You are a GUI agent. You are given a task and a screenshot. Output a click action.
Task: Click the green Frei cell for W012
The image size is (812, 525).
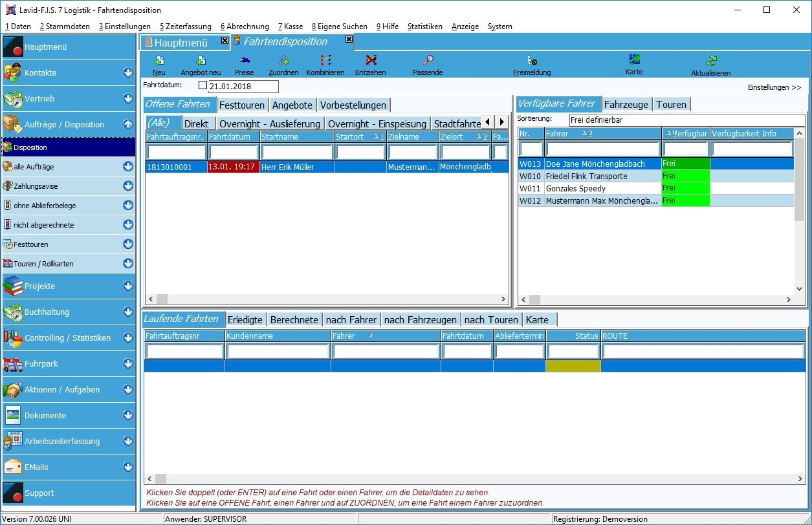[x=685, y=200]
